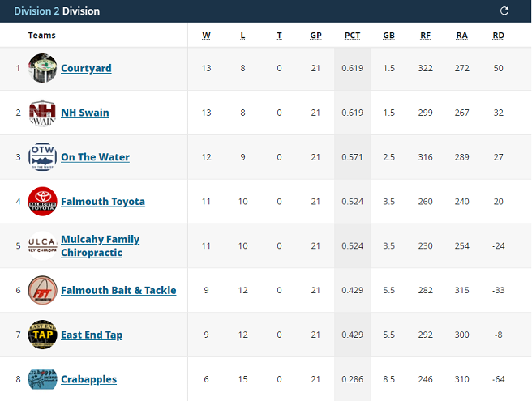The height and width of the screenshot is (401, 532).
Task: Open the NH Swain team link
Action: click(x=84, y=113)
